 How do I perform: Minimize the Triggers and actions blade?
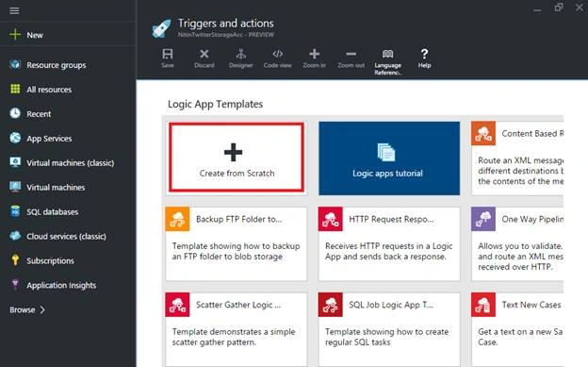tap(537, 10)
